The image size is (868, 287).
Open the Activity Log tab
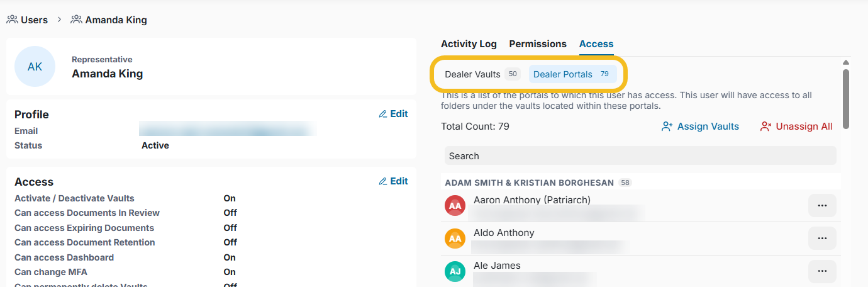(469, 44)
